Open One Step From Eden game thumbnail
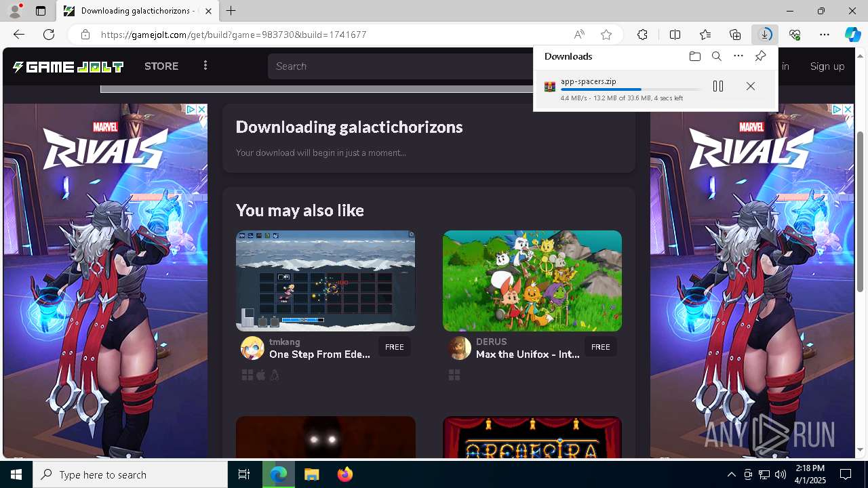This screenshot has width=868, height=488. (x=325, y=281)
